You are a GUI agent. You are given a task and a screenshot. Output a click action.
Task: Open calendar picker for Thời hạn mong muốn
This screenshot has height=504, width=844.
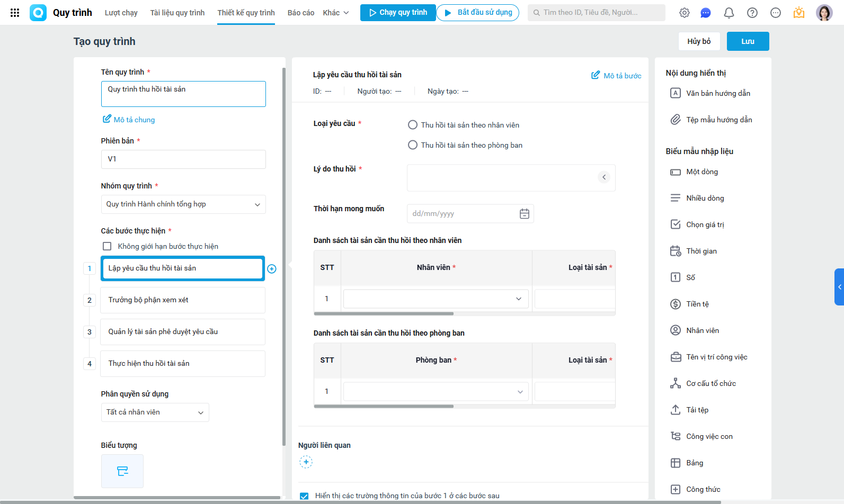click(525, 213)
